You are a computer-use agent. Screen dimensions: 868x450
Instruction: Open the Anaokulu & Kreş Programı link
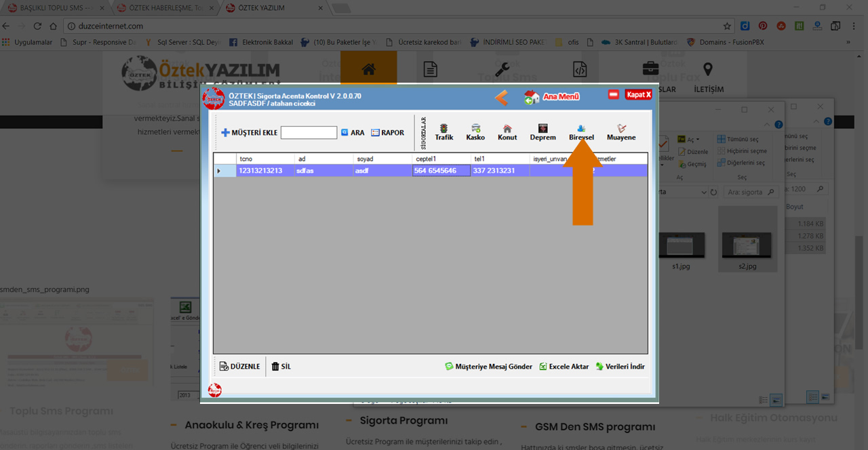[252, 425]
